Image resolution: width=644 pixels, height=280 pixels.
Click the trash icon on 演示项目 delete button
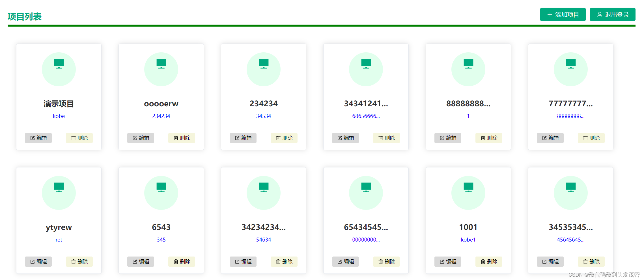(73, 138)
